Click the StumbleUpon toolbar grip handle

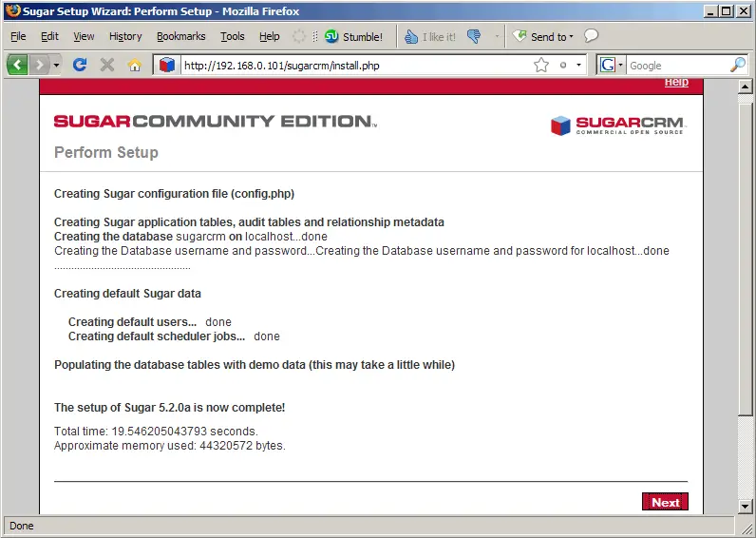(314, 37)
